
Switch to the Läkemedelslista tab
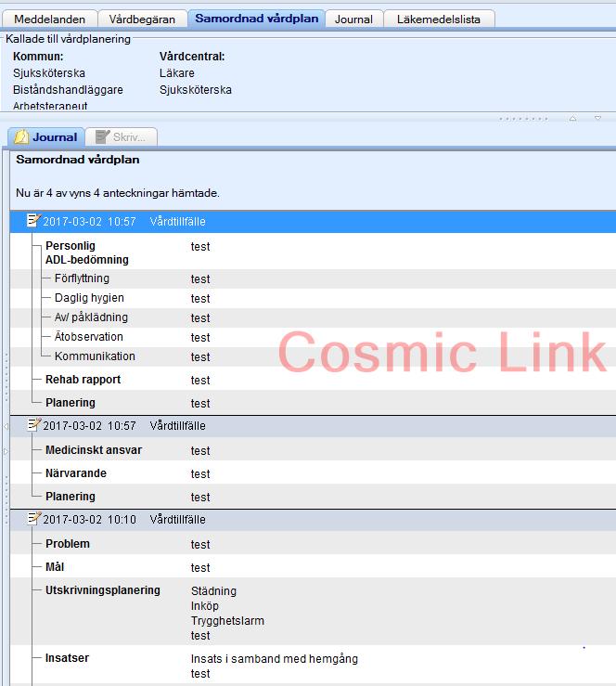point(439,19)
